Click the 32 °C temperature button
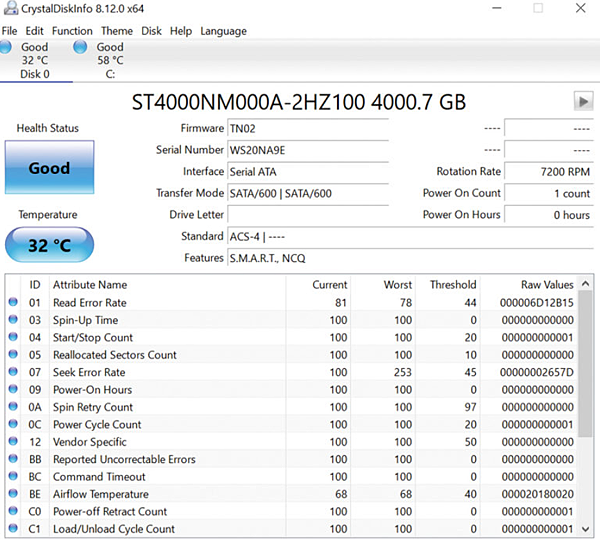This screenshot has height=542, width=600. click(49, 245)
